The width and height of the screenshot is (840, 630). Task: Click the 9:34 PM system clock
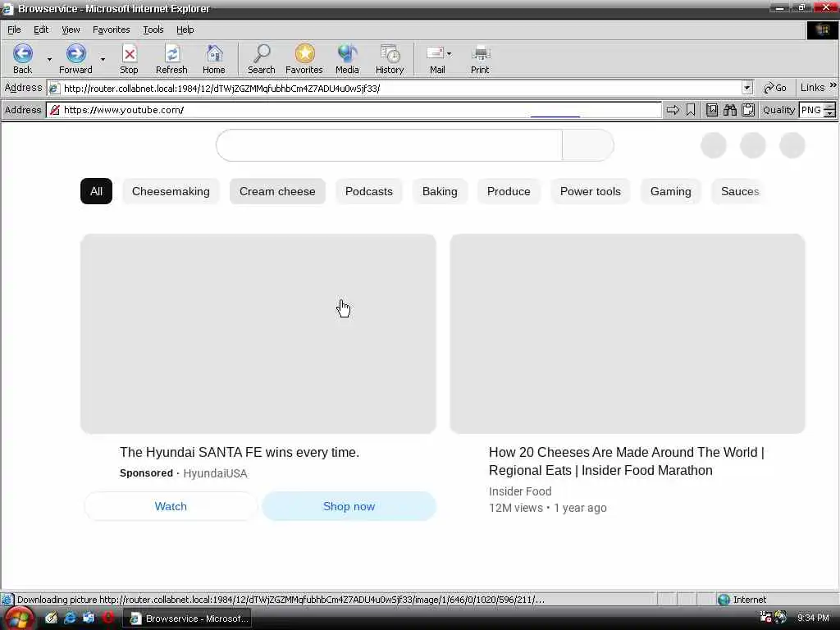coord(813,619)
